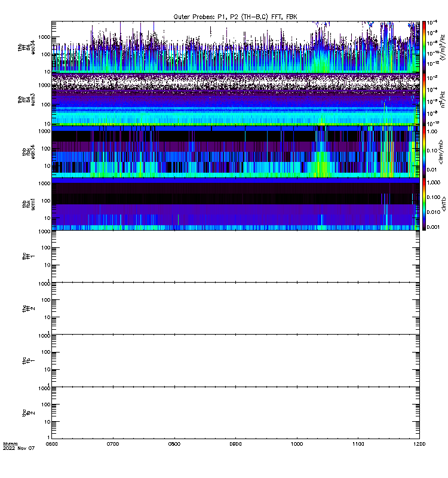Click the '0.100' tick on the <|nT|> color bar
The image size is (448, 478).
click(434, 197)
